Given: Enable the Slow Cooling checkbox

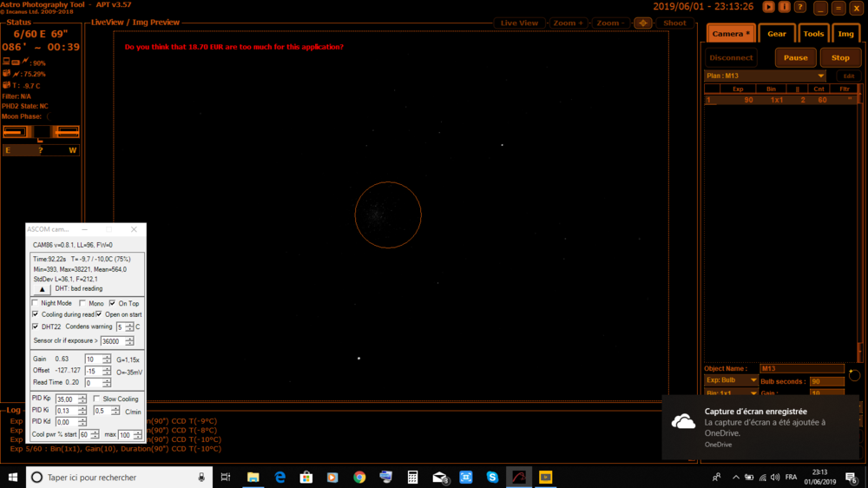Looking at the screenshot, I should (97, 399).
